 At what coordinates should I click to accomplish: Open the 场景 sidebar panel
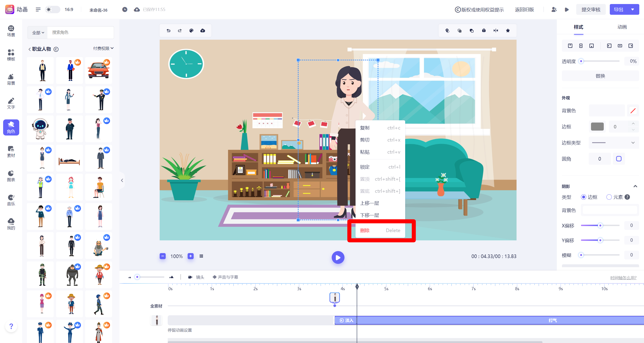(x=11, y=31)
